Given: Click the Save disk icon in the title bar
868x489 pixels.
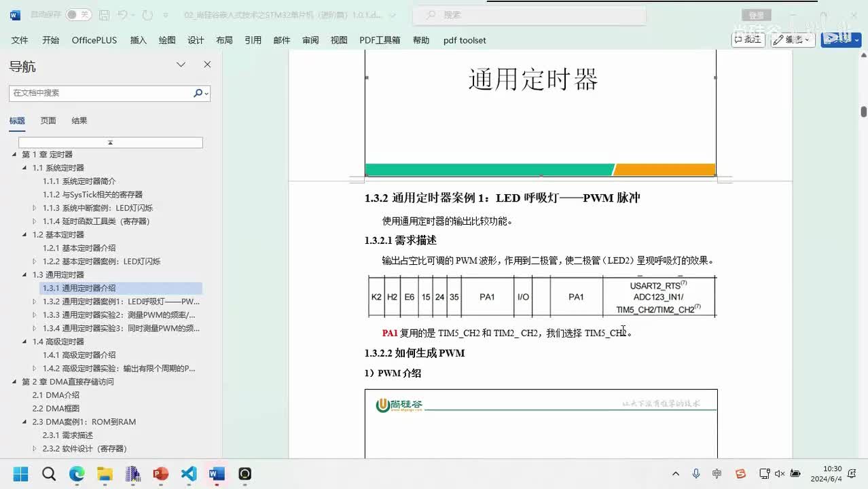Looking at the screenshot, I should coord(104,14).
